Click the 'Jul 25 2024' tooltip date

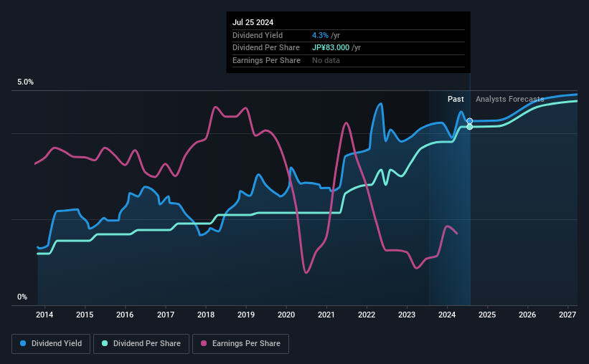pyautogui.click(x=253, y=22)
